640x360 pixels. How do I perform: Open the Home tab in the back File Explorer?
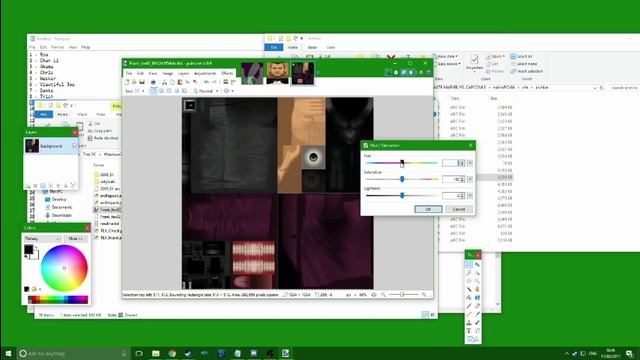pyautogui.click(x=293, y=47)
